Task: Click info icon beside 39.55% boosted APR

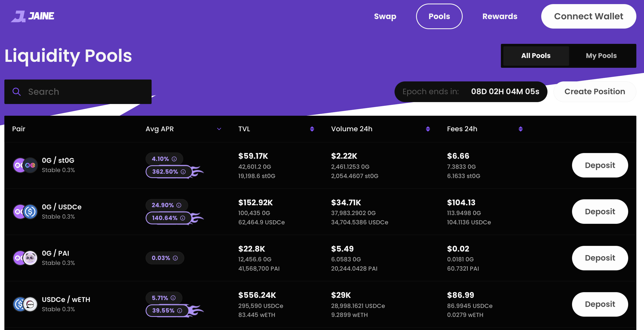Action: [x=180, y=311]
